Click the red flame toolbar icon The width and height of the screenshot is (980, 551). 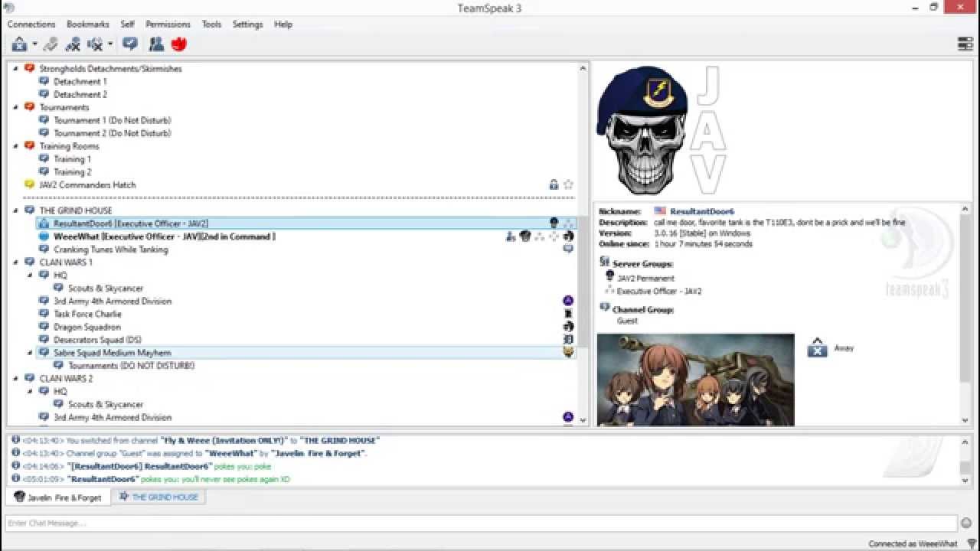(x=179, y=44)
